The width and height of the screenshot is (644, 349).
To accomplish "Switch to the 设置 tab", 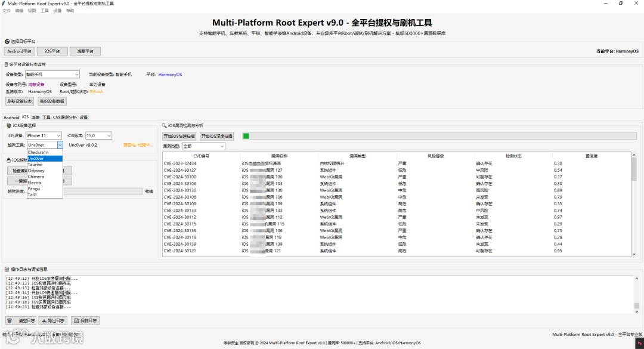I will [84, 118].
